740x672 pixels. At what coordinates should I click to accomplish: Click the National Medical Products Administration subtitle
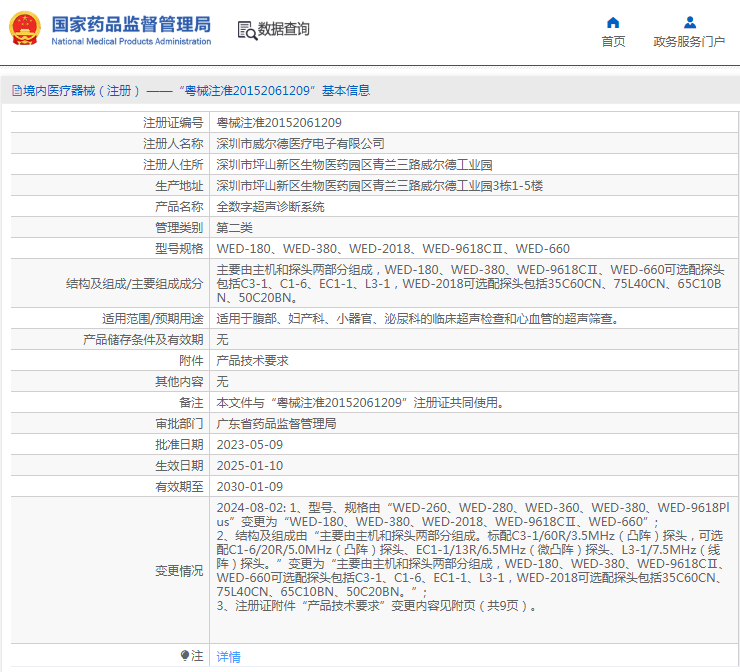pyautogui.click(x=131, y=42)
